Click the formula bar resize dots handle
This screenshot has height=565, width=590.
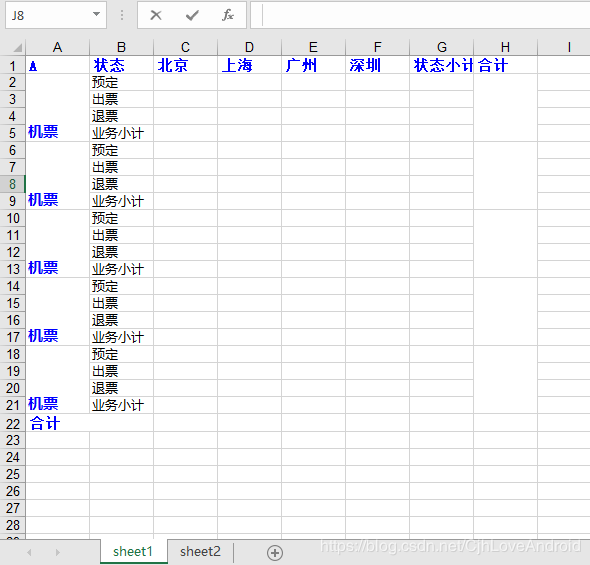click(122, 15)
